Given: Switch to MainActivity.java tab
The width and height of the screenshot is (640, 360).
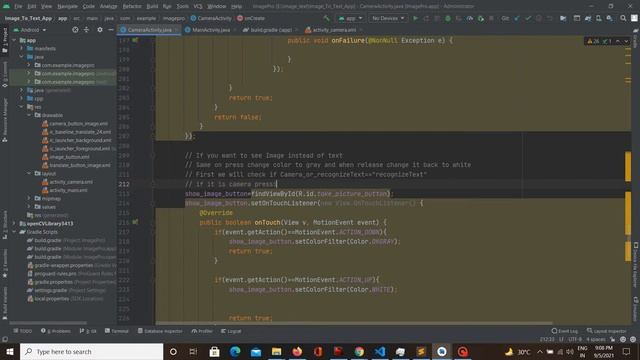Looking at the screenshot, I should click(211, 30).
